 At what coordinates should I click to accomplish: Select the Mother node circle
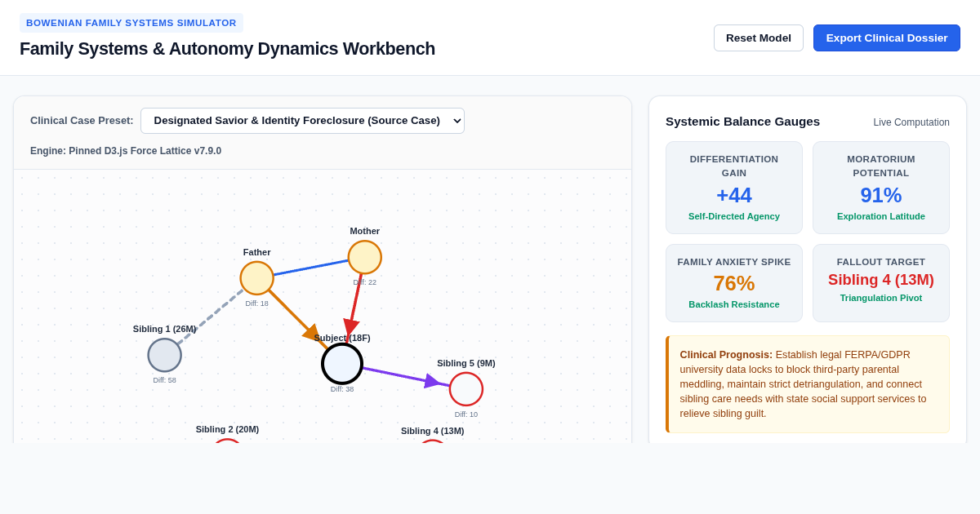[365, 257]
